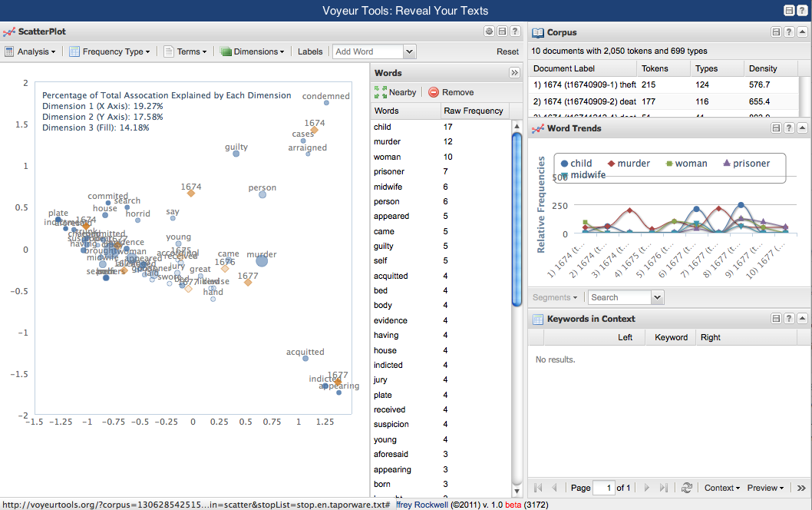Open the Terms dropdown menu
This screenshot has width=812, height=510.
pos(185,51)
